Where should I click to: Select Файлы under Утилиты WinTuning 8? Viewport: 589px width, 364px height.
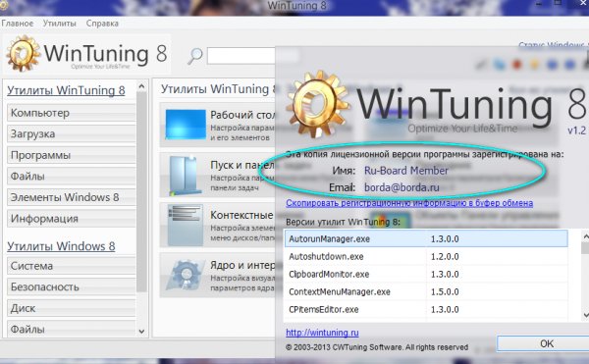[x=72, y=176]
